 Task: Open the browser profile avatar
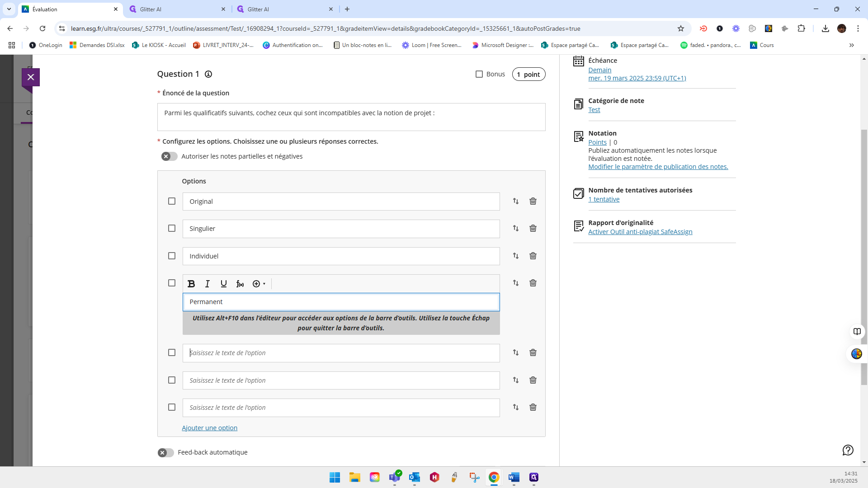click(842, 28)
